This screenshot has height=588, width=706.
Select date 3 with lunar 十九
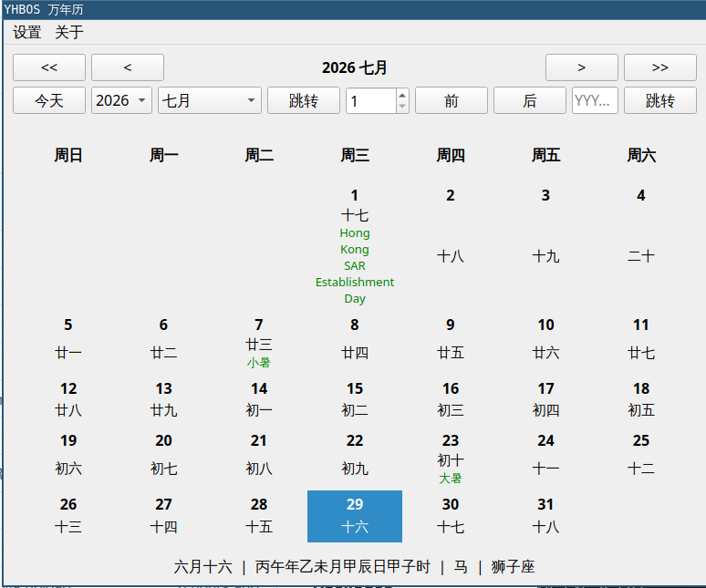coord(545,246)
